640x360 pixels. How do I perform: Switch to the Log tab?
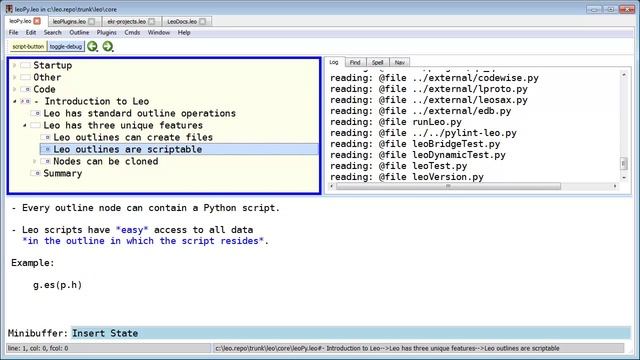click(x=334, y=62)
